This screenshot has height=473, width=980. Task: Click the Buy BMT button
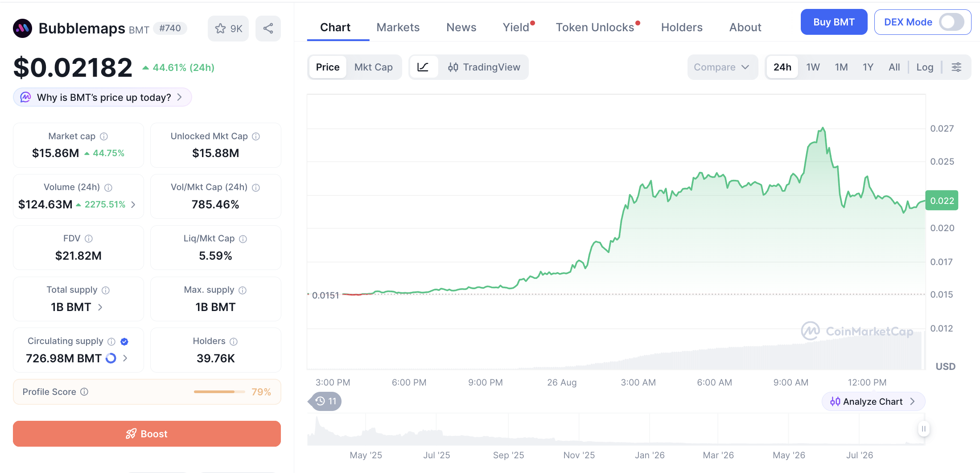834,22
